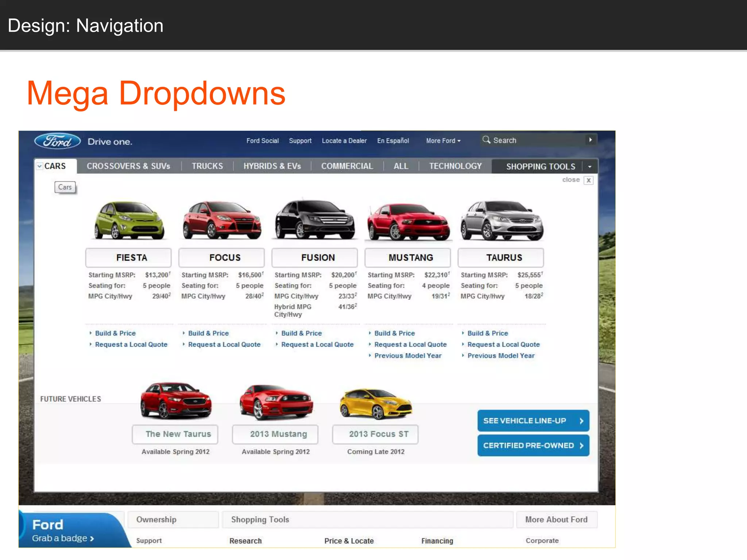Click the FIESTA button
This screenshot has height=560, width=747.
pyautogui.click(x=128, y=257)
